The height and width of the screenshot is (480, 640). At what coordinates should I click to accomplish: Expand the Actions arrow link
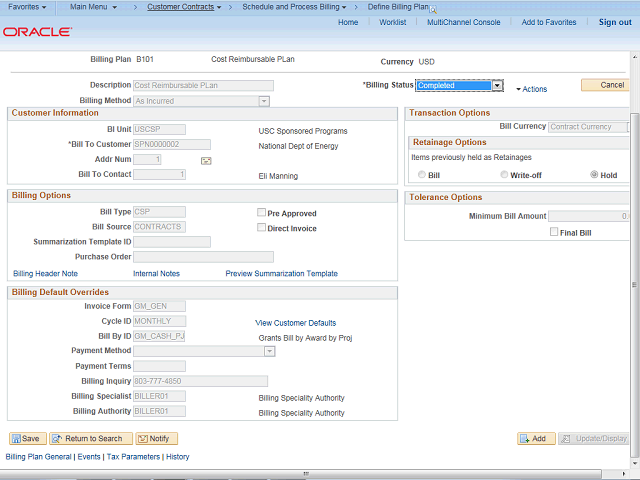[x=531, y=89]
